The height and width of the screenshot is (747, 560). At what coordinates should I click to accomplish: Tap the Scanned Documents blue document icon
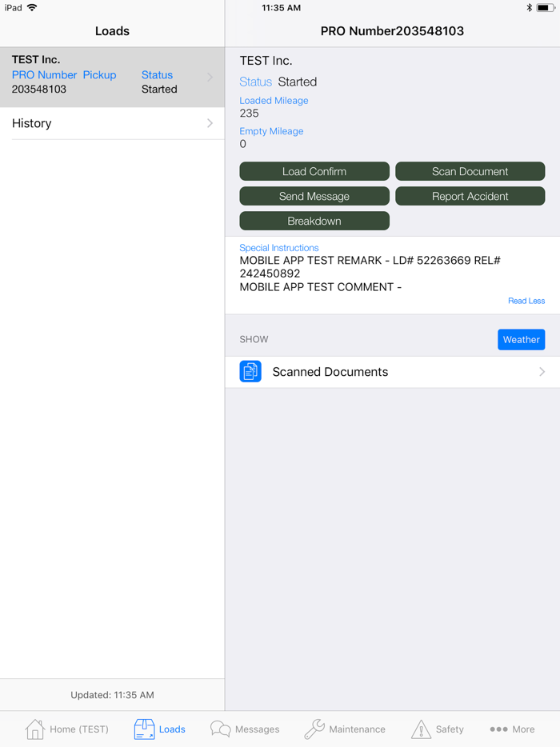tap(250, 372)
